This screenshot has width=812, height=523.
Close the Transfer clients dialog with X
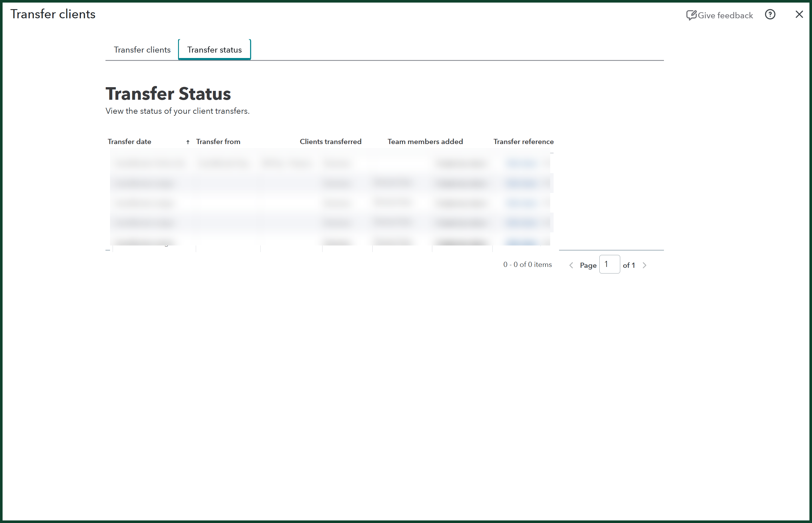click(799, 15)
